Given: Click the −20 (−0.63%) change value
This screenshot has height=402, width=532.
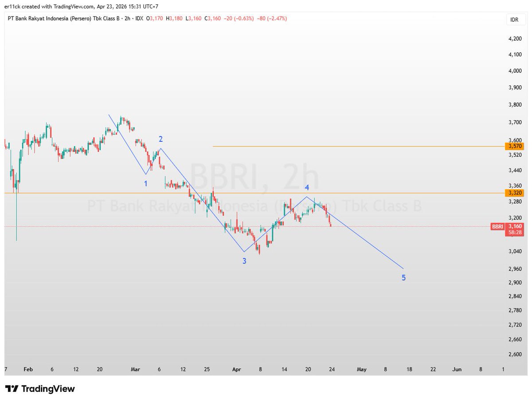Looking at the screenshot, I should click(239, 19).
